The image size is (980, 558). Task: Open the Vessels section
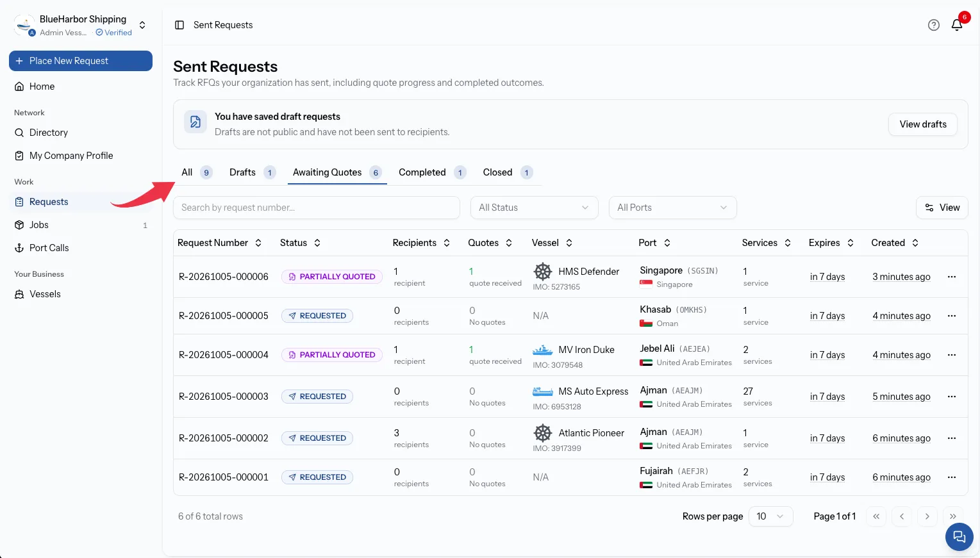tap(81, 294)
